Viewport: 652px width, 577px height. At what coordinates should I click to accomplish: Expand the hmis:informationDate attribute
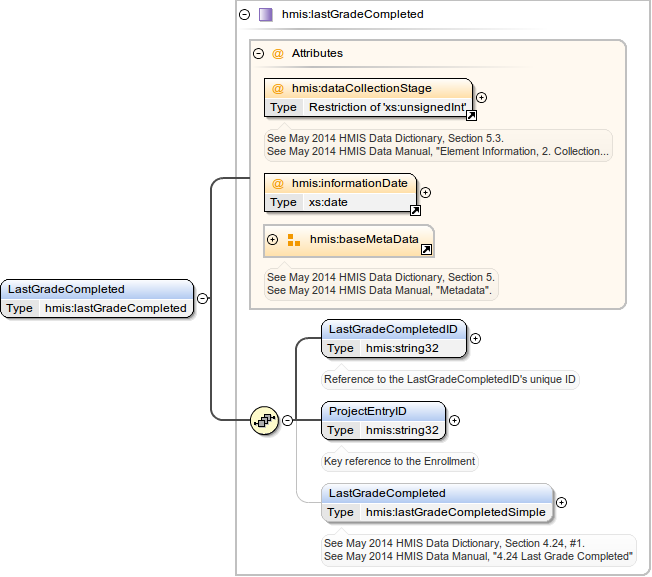(x=425, y=192)
